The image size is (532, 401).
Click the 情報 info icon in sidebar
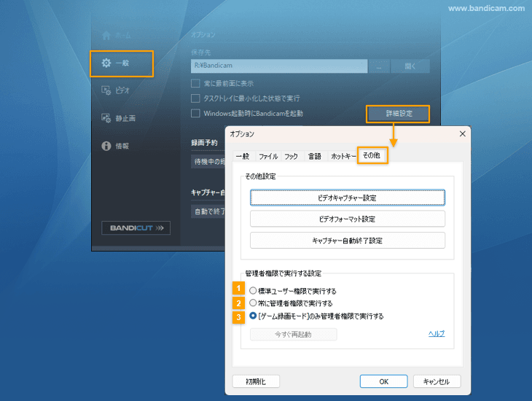coord(106,146)
